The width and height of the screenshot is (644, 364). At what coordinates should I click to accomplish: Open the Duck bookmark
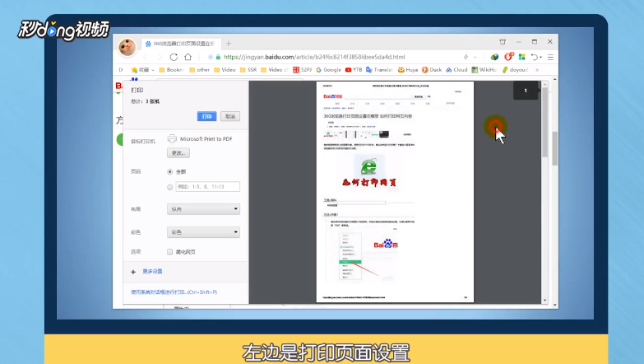[432, 70]
